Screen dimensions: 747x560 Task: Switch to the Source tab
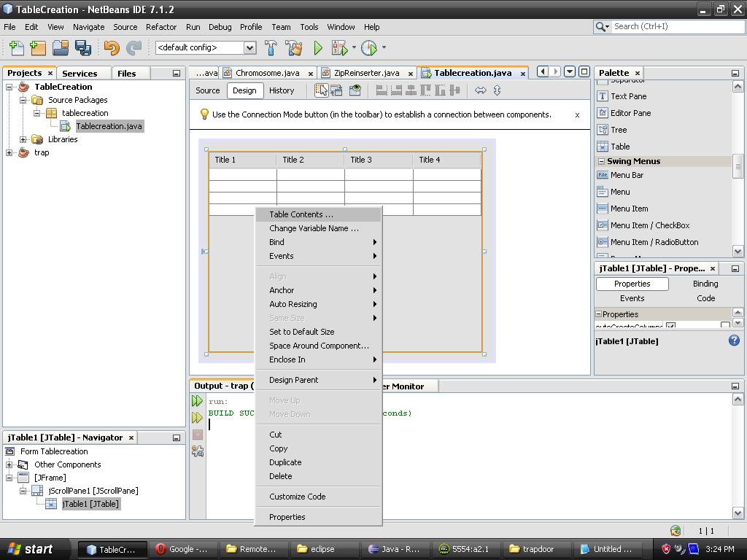pos(207,90)
